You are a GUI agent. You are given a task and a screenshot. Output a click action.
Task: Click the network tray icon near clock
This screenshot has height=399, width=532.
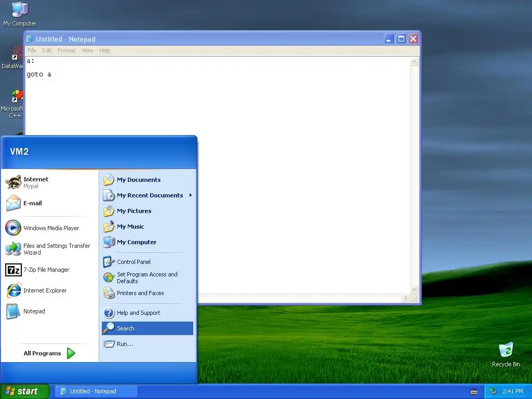point(494,391)
